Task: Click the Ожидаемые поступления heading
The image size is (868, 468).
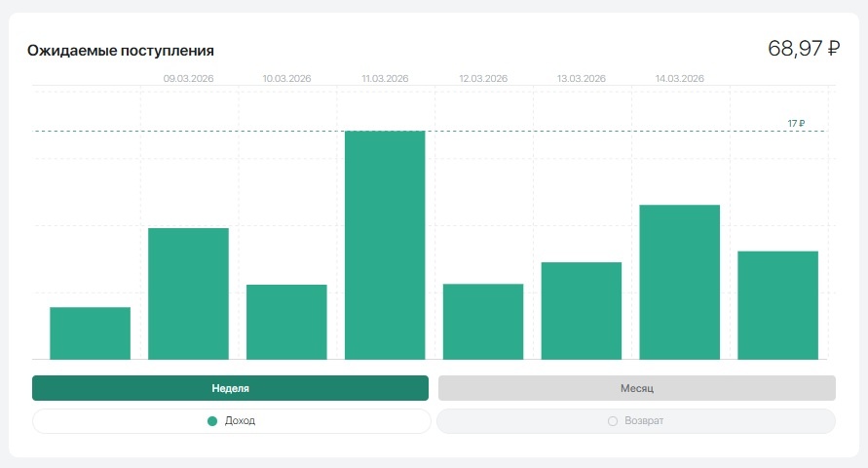Action: pyautogui.click(x=121, y=51)
